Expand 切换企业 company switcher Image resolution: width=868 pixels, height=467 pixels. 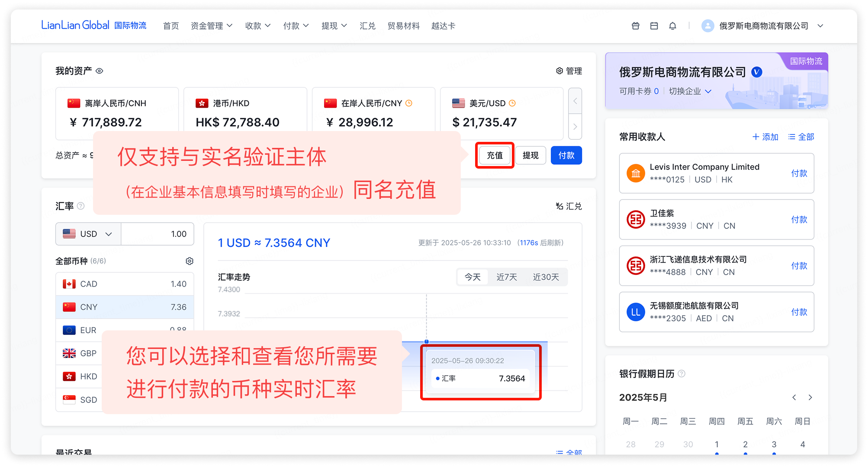[690, 91]
